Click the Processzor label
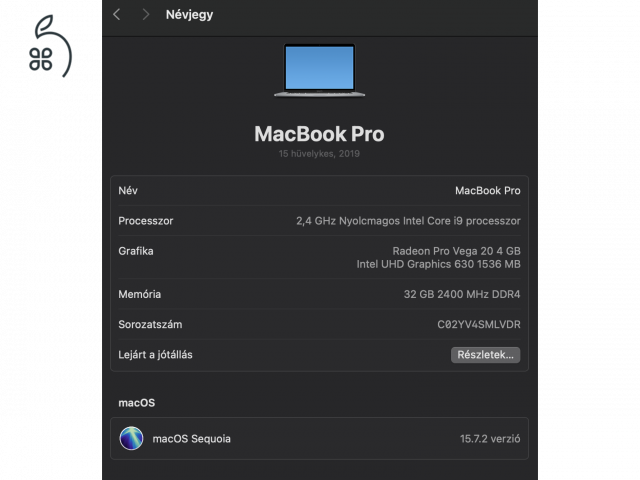Screen dimensions: 640x480 tap(146, 221)
